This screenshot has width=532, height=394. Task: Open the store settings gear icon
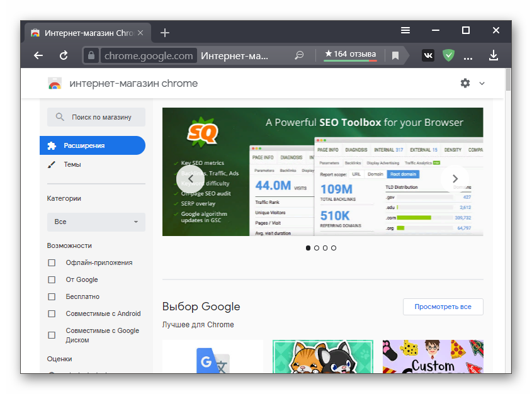(x=465, y=83)
